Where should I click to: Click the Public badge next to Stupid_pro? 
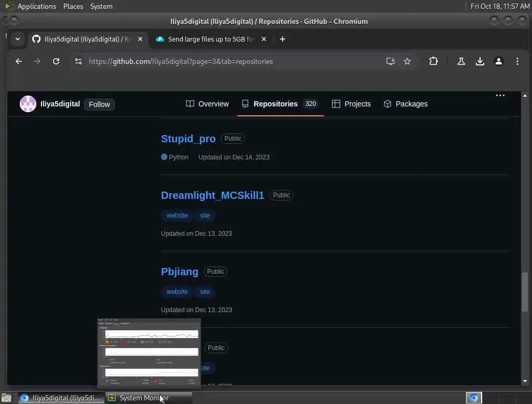click(x=233, y=139)
